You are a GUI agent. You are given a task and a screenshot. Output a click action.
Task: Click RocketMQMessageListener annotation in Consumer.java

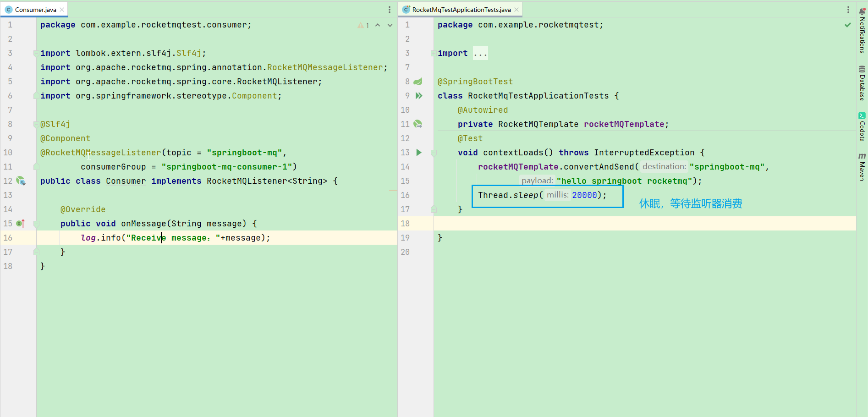click(x=100, y=153)
